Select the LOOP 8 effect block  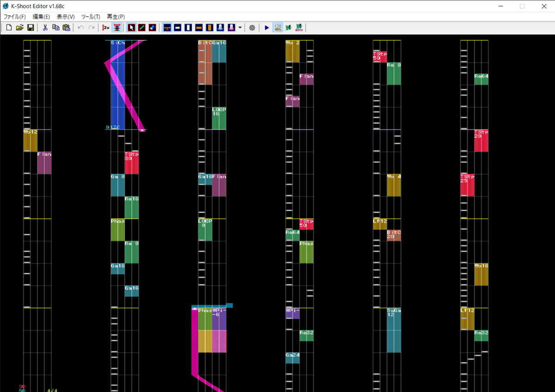[x=205, y=230]
